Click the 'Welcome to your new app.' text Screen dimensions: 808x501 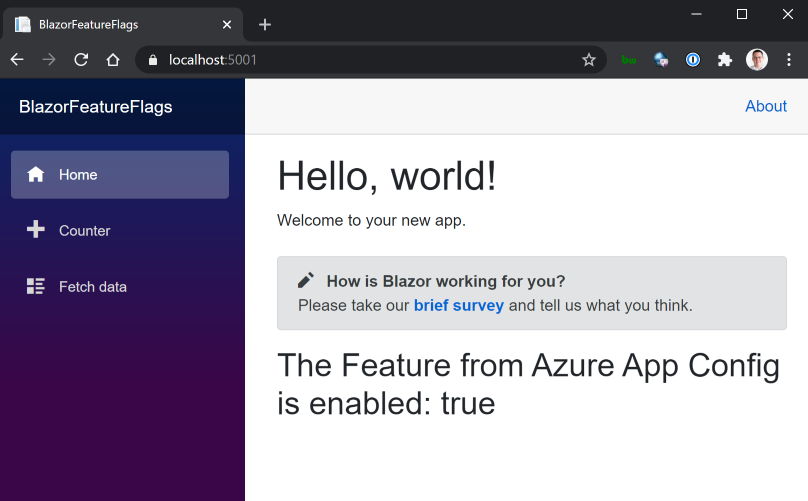[x=371, y=220]
